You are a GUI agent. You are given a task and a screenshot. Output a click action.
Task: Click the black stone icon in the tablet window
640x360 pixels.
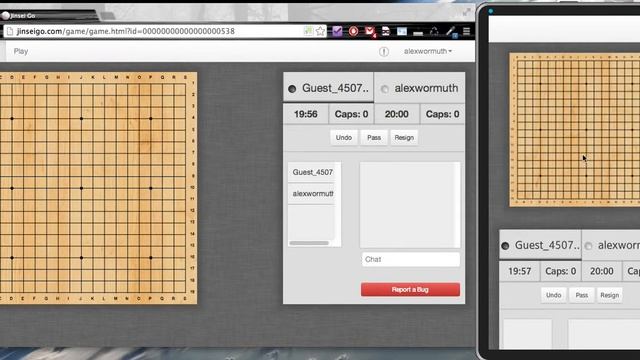pyautogui.click(x=505, y=246)
